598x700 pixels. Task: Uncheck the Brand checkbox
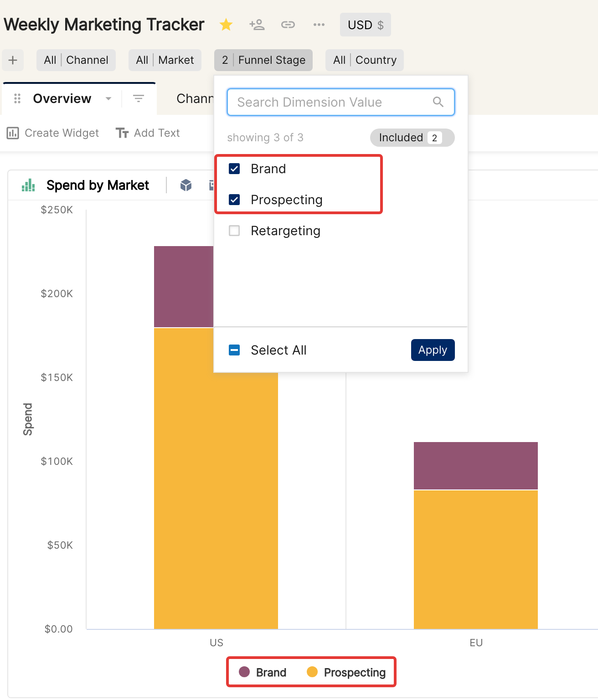(x=234, y=169)
